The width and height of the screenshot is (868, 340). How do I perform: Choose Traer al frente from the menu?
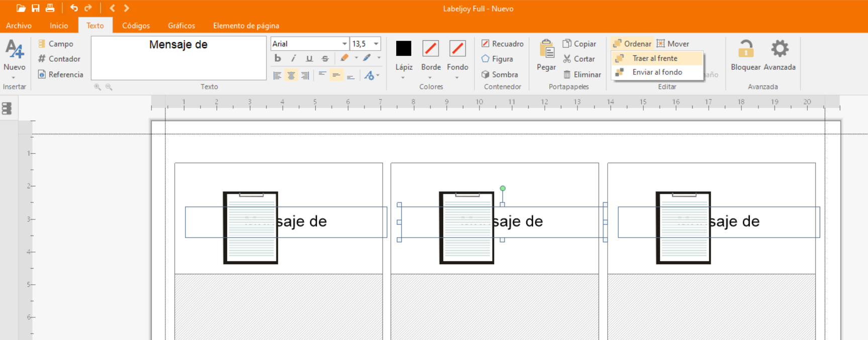pyautogui.click(x=657, y=58)
